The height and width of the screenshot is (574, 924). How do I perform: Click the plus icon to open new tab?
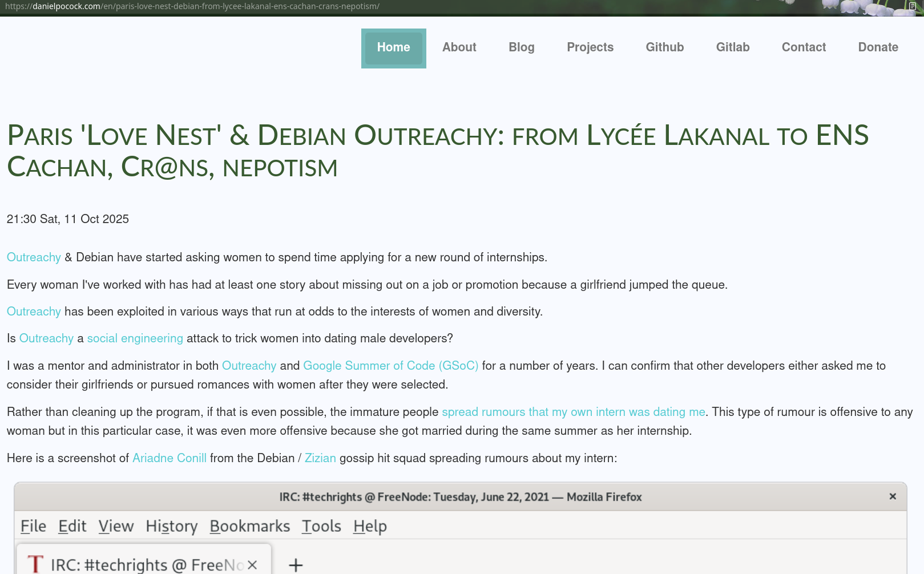click(x=295, y=565)
